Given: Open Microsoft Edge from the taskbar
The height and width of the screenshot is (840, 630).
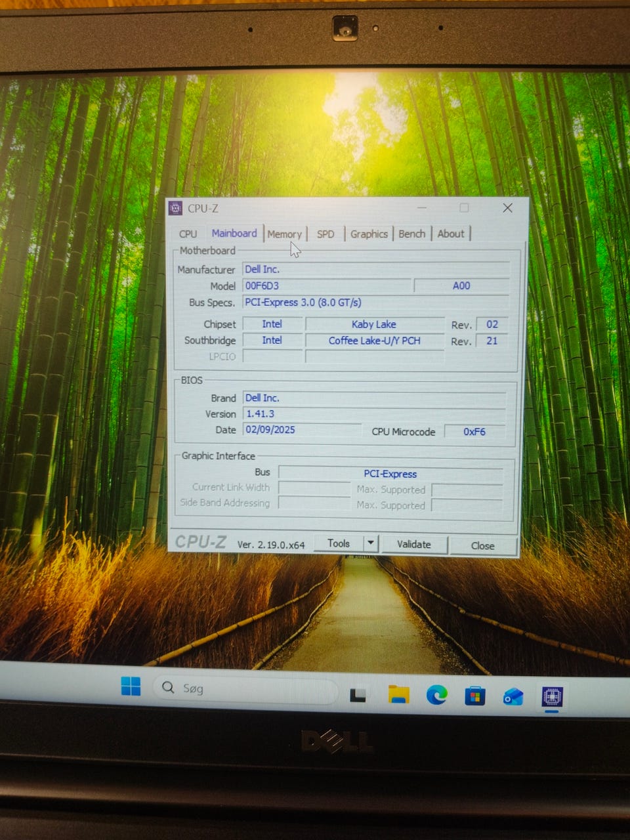Looking at the screenshot, I should coord(436,694).
